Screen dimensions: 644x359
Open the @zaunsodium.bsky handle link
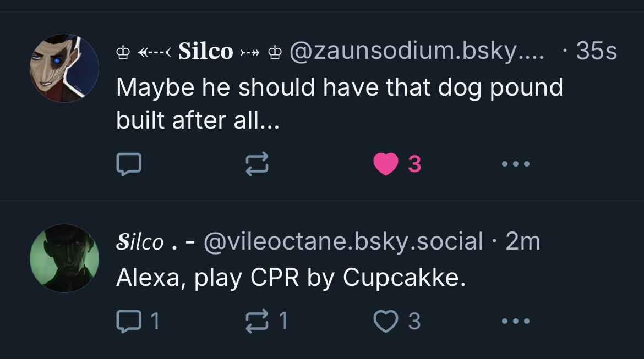[417, 52]
